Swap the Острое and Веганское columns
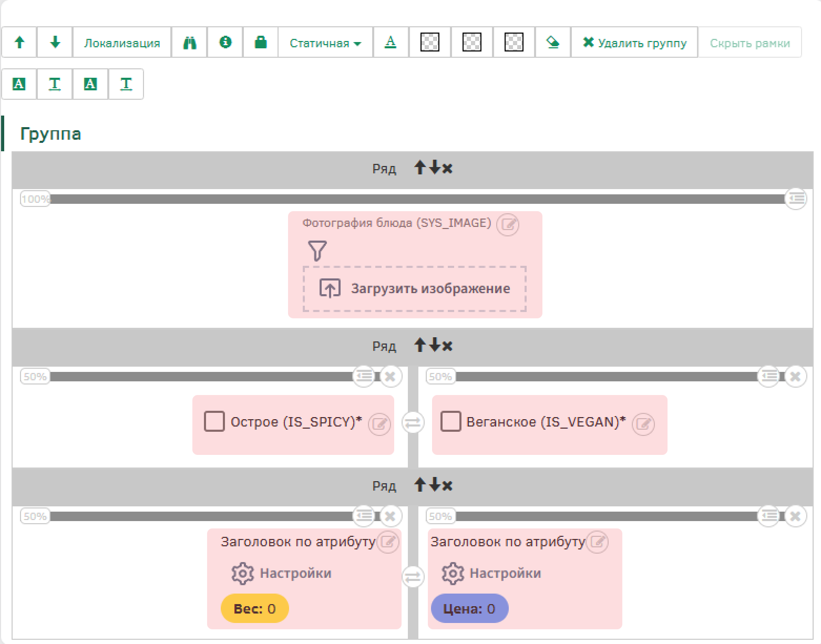Screen dimensions: 821x644 pyautogui.click(x=413, y=422)
